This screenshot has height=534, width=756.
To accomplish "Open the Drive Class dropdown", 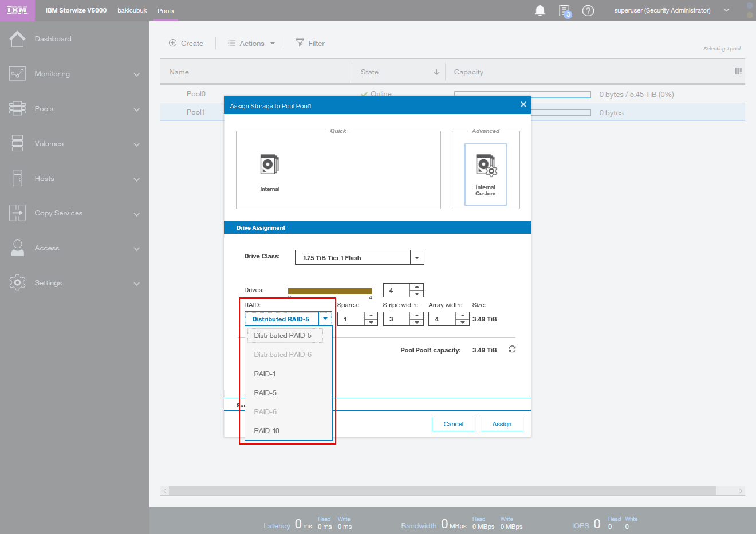I will click(x=417, y=258).
